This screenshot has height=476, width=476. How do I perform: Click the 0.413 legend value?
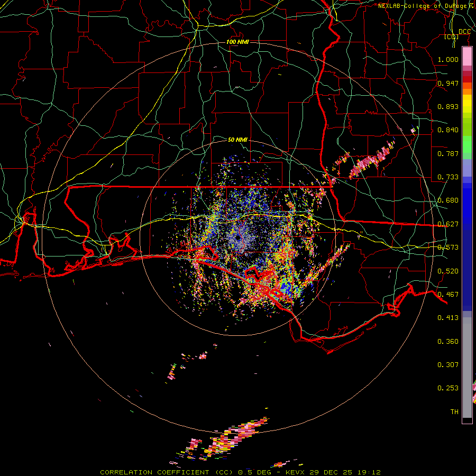point(448,318)
